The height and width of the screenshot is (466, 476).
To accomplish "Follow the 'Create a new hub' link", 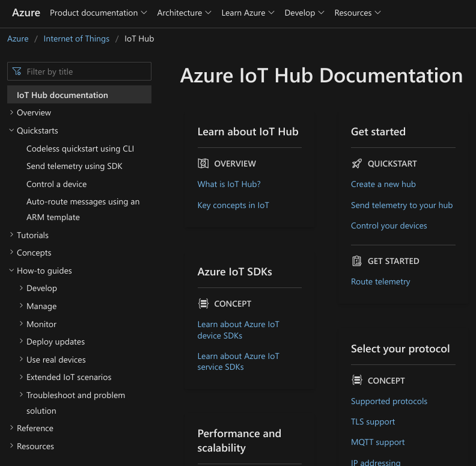I will (383, 184).
